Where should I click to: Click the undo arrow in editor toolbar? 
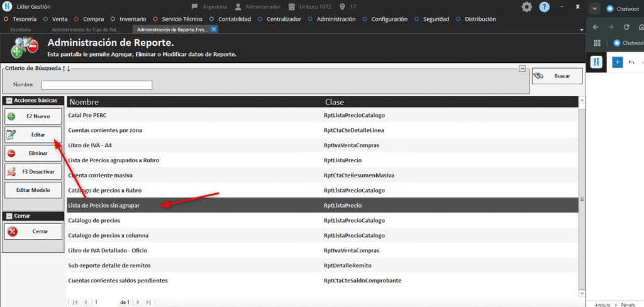pos(631,62)
